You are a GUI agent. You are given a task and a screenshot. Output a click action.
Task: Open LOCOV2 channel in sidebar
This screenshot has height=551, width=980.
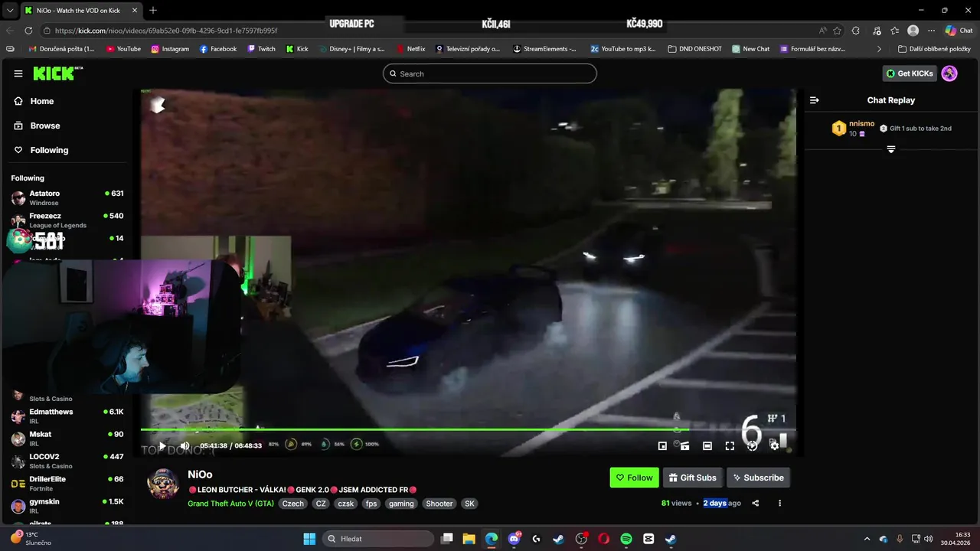[67, 460]
